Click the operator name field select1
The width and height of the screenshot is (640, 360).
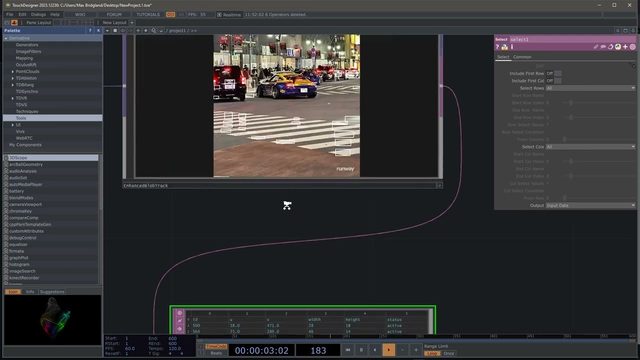[572, 39]
